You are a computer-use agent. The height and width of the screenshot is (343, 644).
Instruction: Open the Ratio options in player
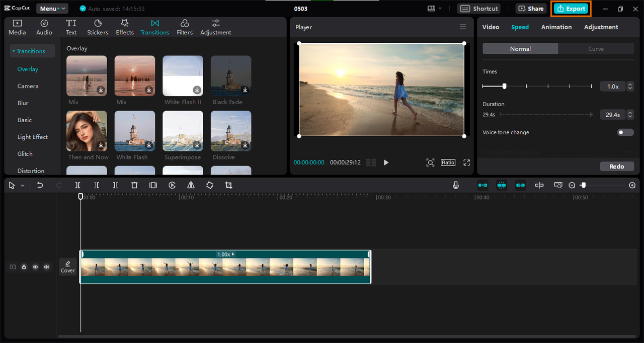448,162
